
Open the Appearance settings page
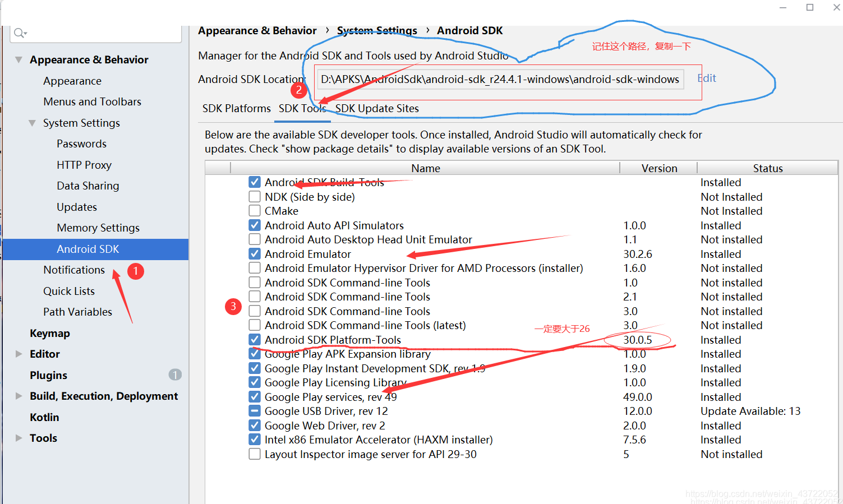[x=72, y=81]
